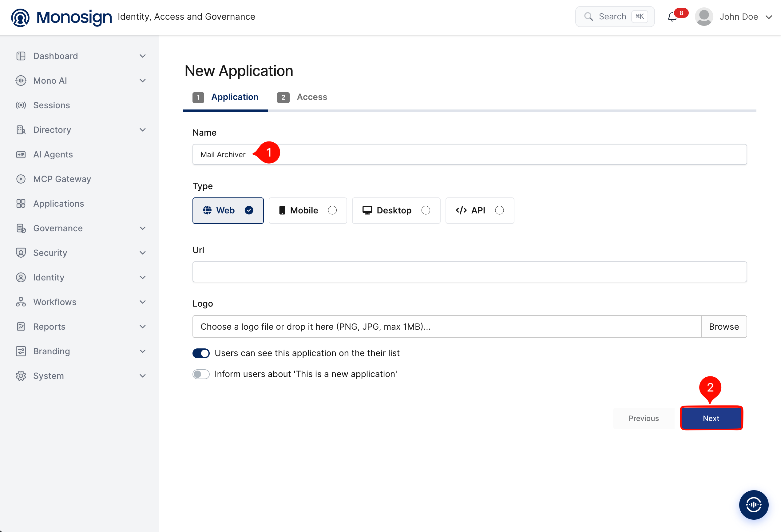Expand the Governance menu chevron

coord(142,228)
